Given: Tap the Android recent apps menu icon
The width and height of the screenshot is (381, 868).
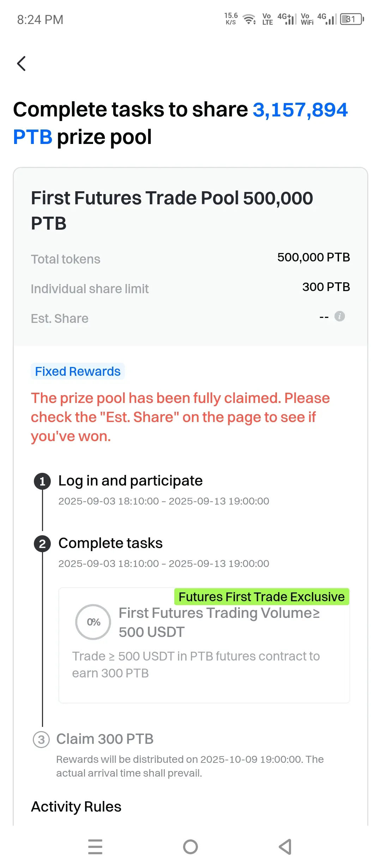Looking at the screenshot, I should [95, 847].
